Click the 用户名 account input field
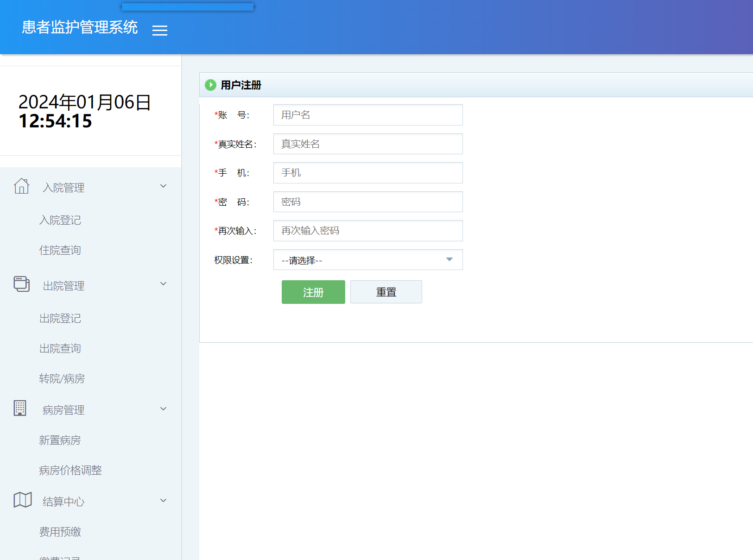Viewport: 753px width, 560px height. 367,114
